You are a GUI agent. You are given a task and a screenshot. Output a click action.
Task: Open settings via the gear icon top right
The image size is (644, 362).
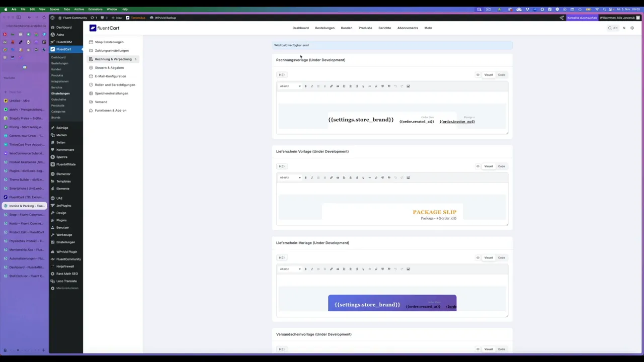632,28
